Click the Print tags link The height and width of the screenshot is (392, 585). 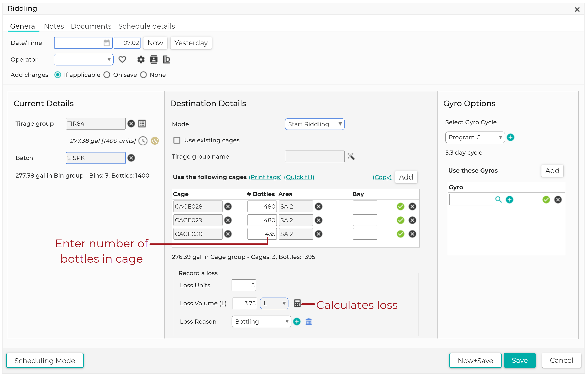click(x=265, y=177)
